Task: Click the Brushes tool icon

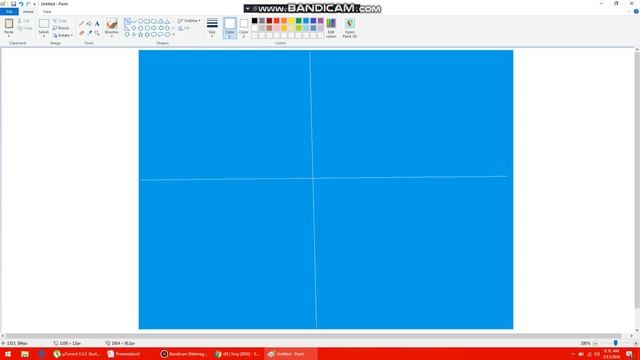Action: [111, 24]
